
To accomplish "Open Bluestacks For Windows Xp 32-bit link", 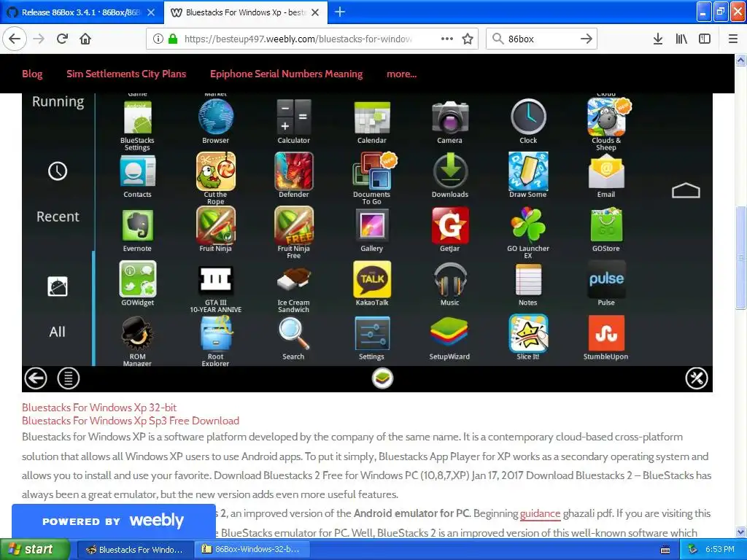I will (x=99, y=408).
